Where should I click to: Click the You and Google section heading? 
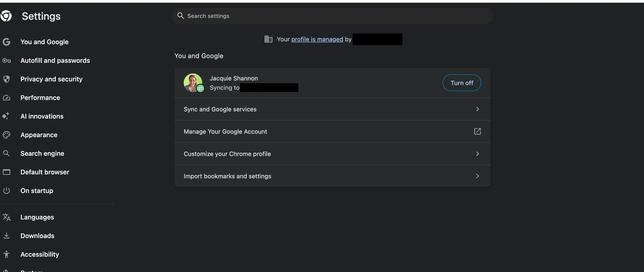[x=199, y=56]
